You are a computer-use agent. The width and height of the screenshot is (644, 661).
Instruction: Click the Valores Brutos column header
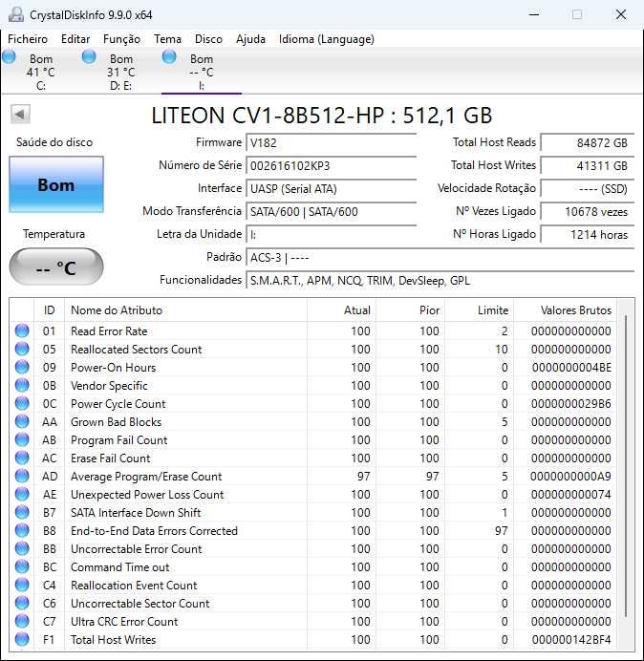(x=565, y=310)
